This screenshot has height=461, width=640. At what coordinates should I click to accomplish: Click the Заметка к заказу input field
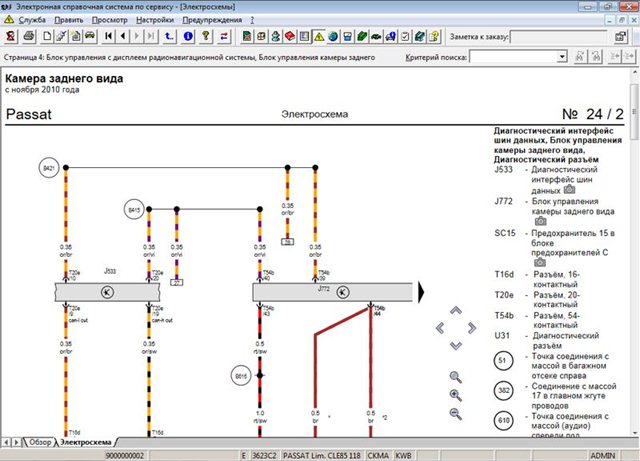[x=559, y=37]
